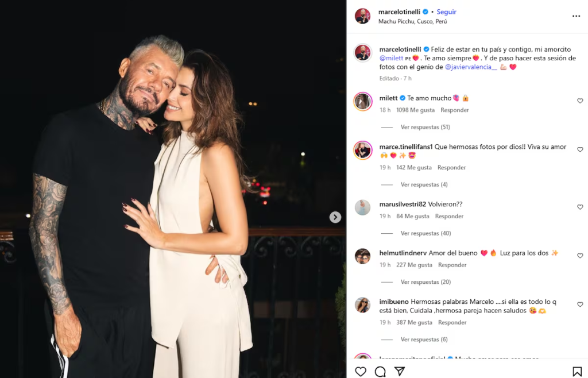Open milett's profile avatar
Viewport: 588px width, 378px height.
tap(362, 101)
